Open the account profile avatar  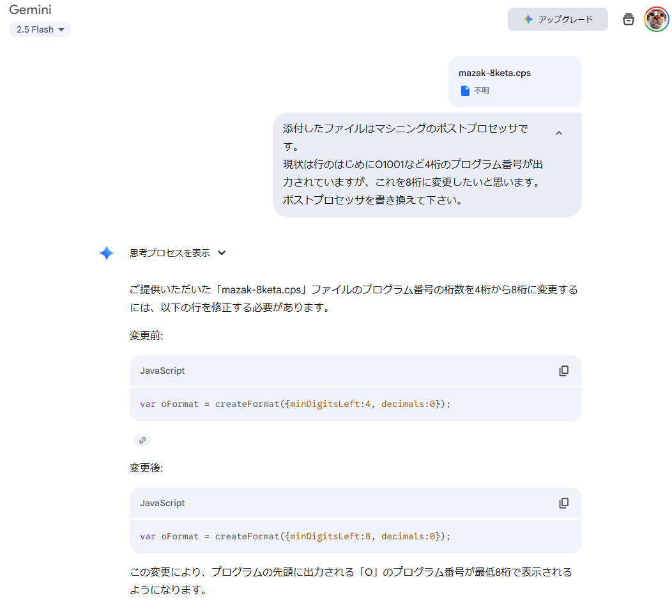(656, 19)
